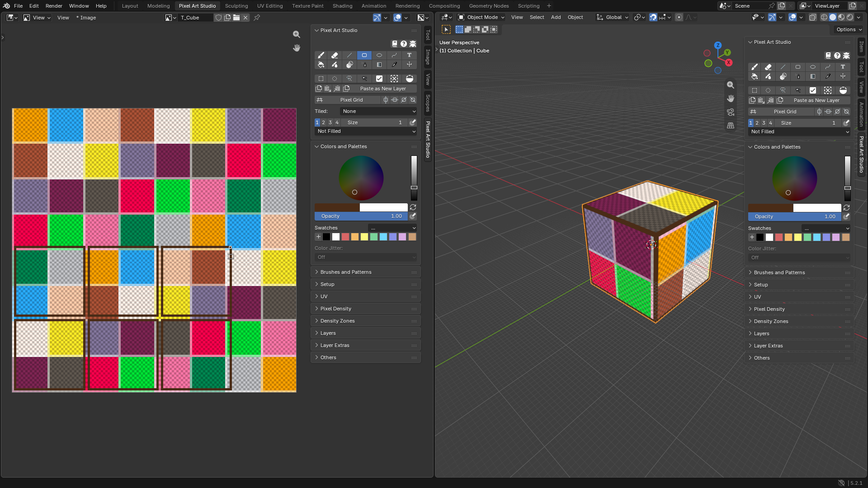Image resolution: width=868 pixels, height=488 pixels.
Task: Pick the line tool in image editor panel
Action: point(349,55)
